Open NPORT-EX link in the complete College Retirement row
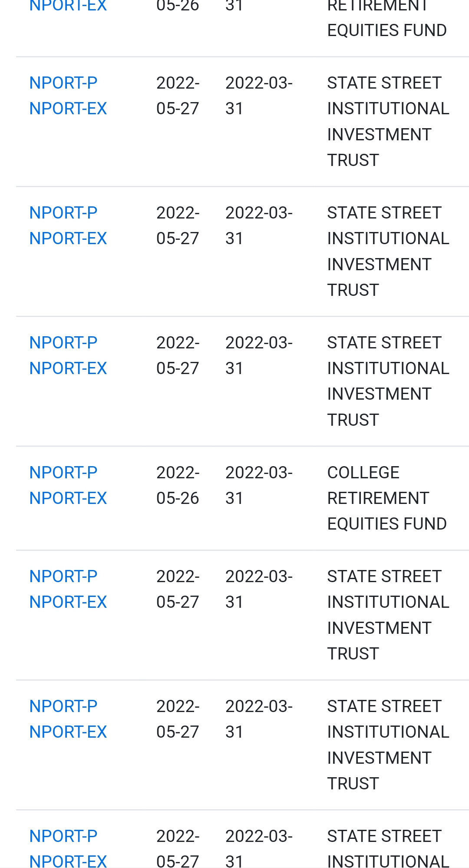This screenshot has width=469, height=868. [68, 498]
